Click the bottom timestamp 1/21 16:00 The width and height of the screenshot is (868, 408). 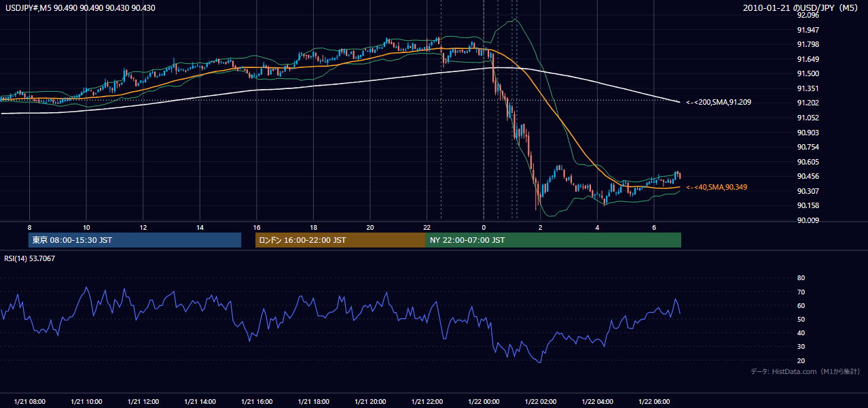[x=256, y=401]
